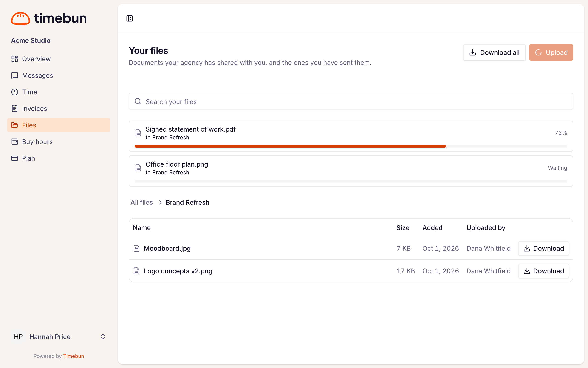The image size is (588, 368).
Task: Open the Time section
Action: click(x=59, y=92)
